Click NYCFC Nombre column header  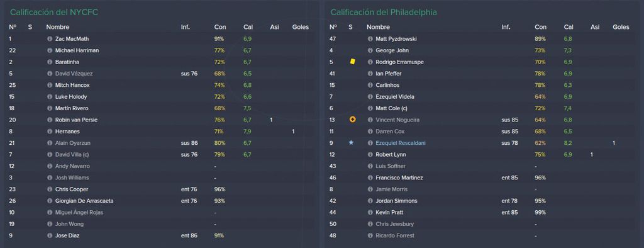(58, 27)
